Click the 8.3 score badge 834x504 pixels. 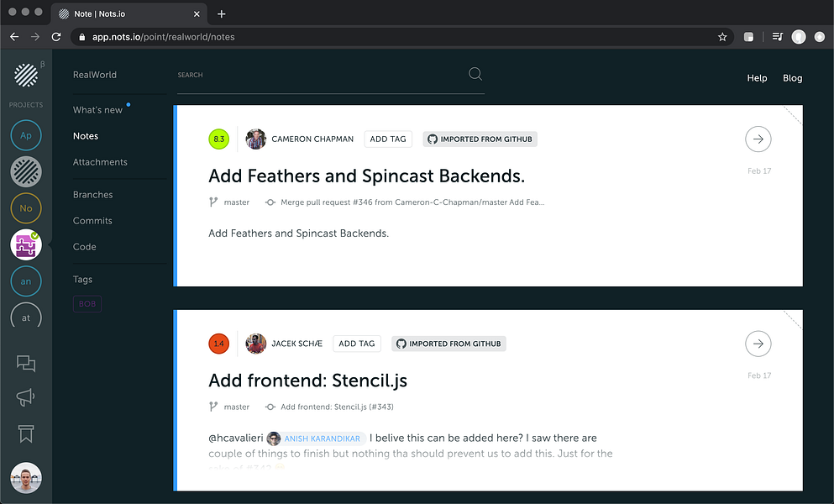(x=218, y=139)
